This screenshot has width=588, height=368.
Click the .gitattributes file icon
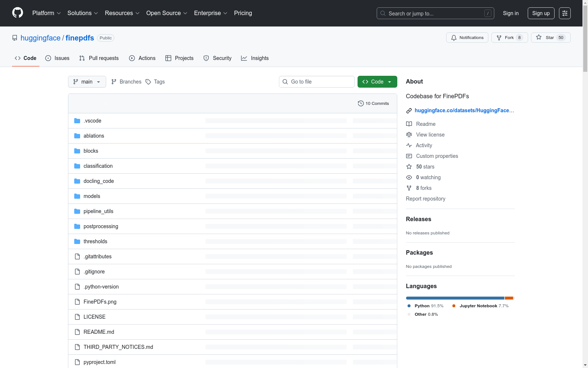(x=77, y=256)
